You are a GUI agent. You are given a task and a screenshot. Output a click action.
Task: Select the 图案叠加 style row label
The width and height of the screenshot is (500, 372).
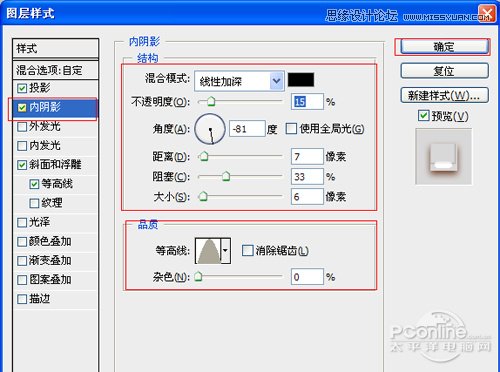coord(50,279)
